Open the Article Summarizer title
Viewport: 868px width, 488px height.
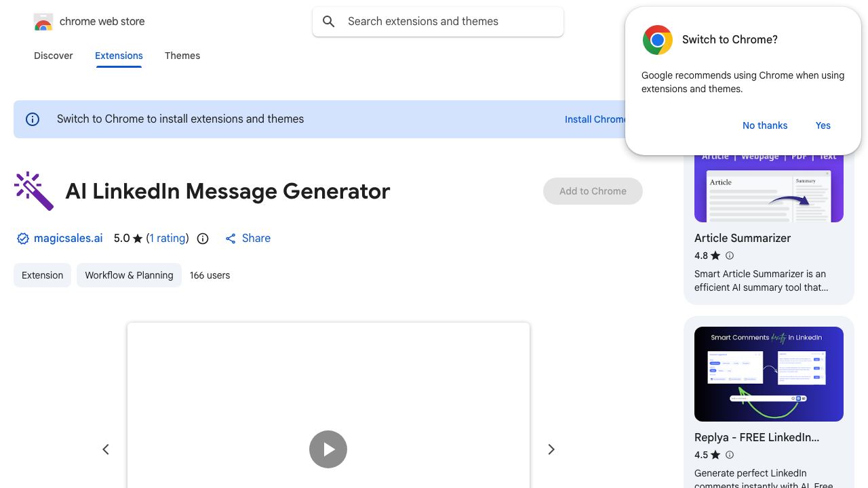[x=743, y=238]
